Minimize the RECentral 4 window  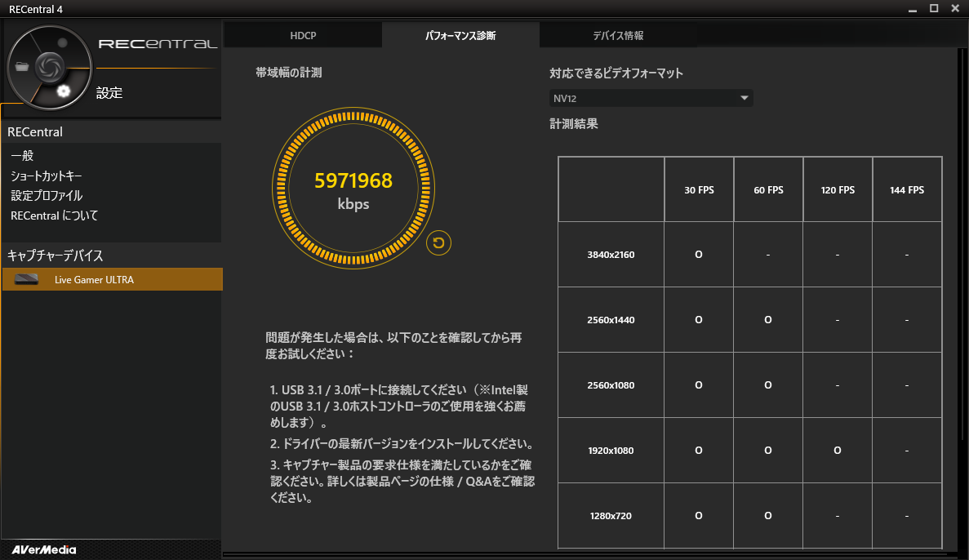912,9
